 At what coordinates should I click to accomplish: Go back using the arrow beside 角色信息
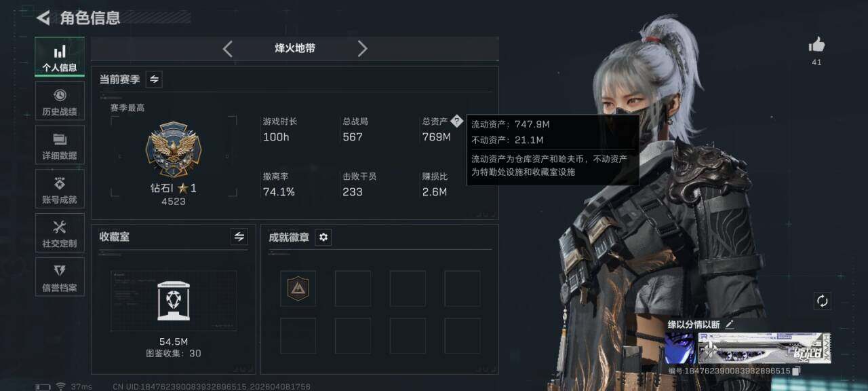[43, 18]
